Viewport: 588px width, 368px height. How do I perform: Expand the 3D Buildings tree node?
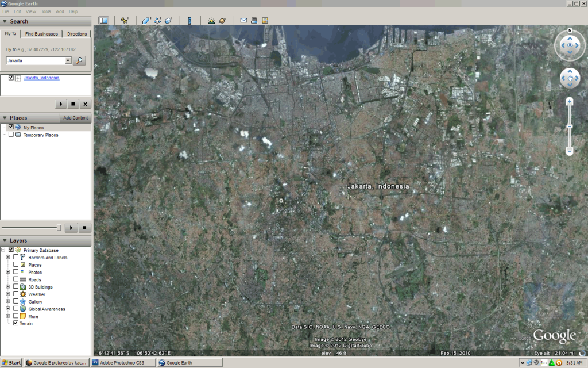coord(8,286)
